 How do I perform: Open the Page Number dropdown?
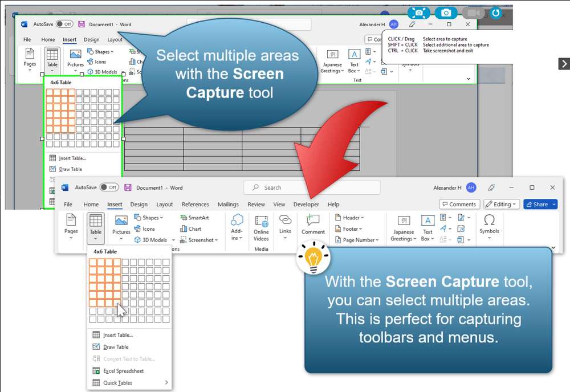click(x=357, y=240)
